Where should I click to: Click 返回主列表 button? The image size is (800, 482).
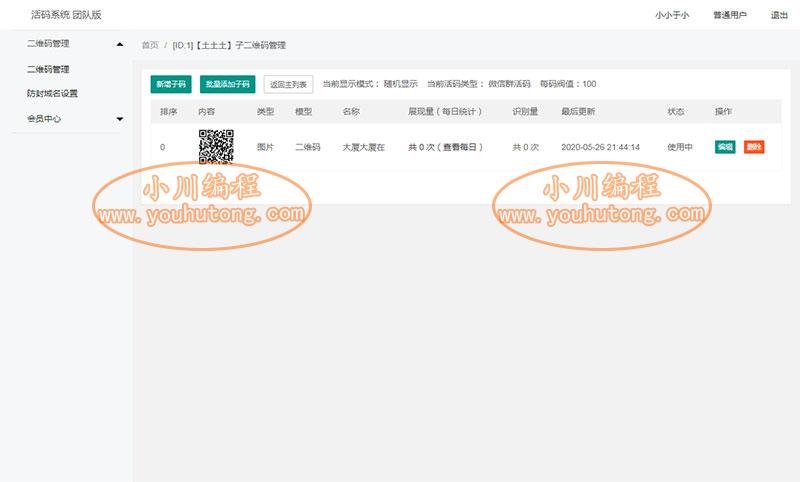pyautogui.click(x=288, y=85)
